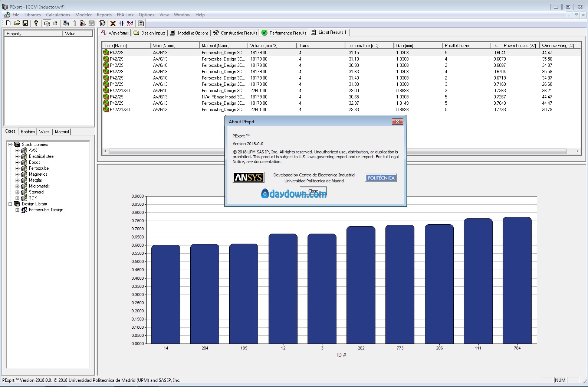Save the project with the floppy disk icon
This screenshot has width=588, height=387.
click(x=25, y=23)
